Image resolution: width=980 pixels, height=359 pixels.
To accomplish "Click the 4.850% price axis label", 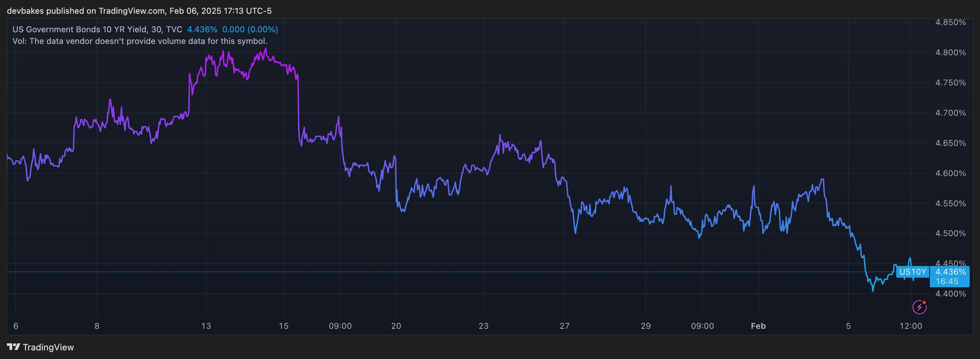I will pos(950,22).
